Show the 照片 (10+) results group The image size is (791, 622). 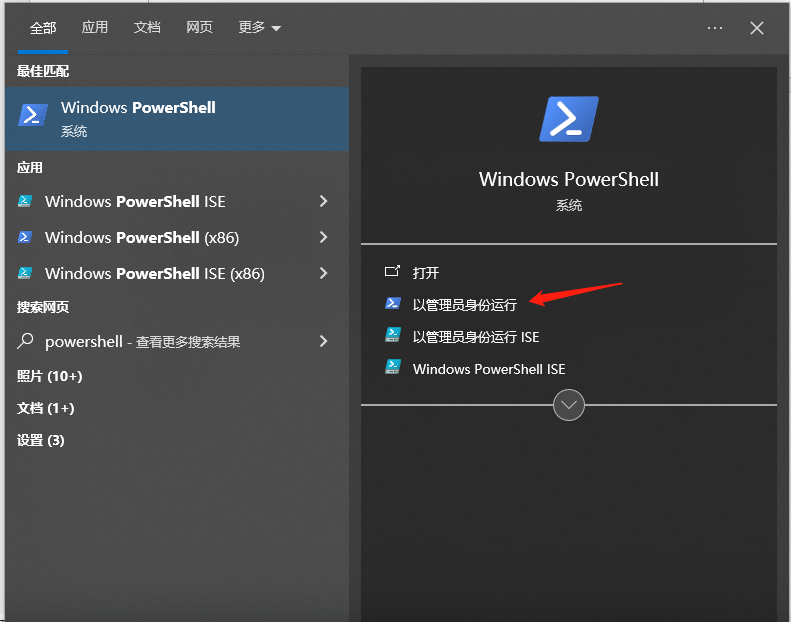pos(49,376)
